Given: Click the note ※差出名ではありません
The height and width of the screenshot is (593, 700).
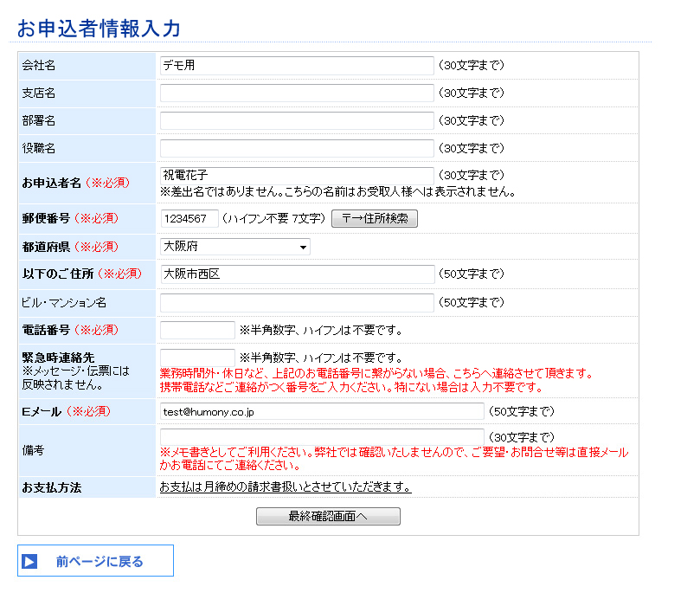Looking at the screenshot, I should 338,192.
